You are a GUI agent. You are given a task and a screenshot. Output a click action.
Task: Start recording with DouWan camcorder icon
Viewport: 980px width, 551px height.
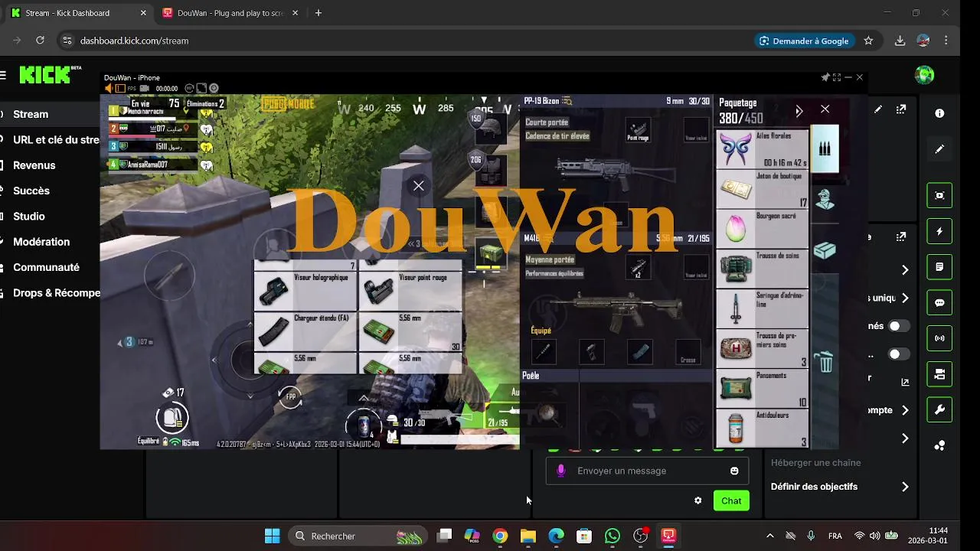click(144, 89)
